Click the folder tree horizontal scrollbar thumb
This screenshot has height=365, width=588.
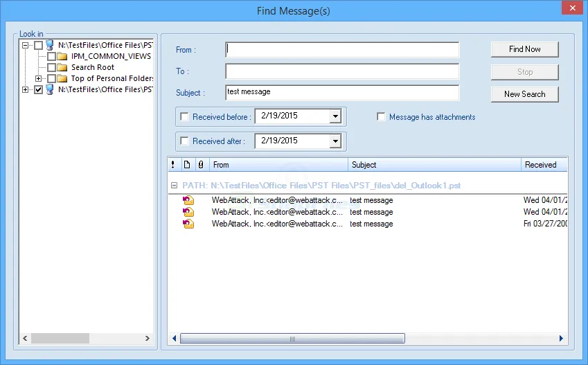60,339
